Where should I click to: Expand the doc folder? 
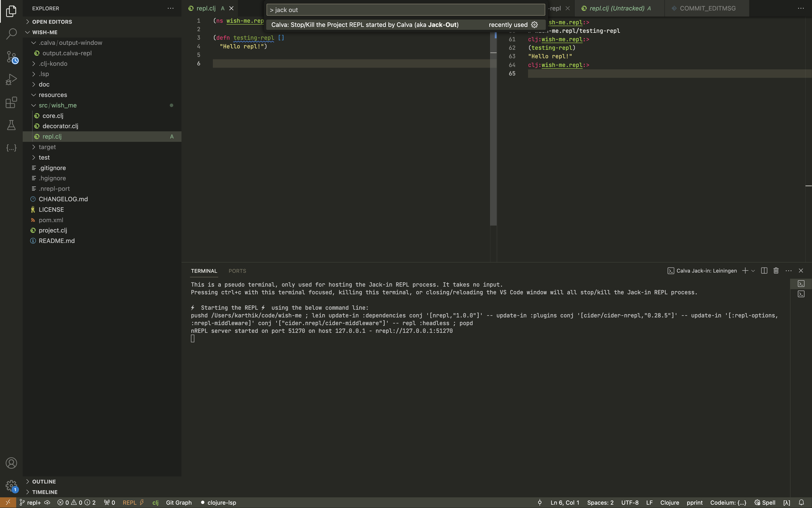[102, 84]
